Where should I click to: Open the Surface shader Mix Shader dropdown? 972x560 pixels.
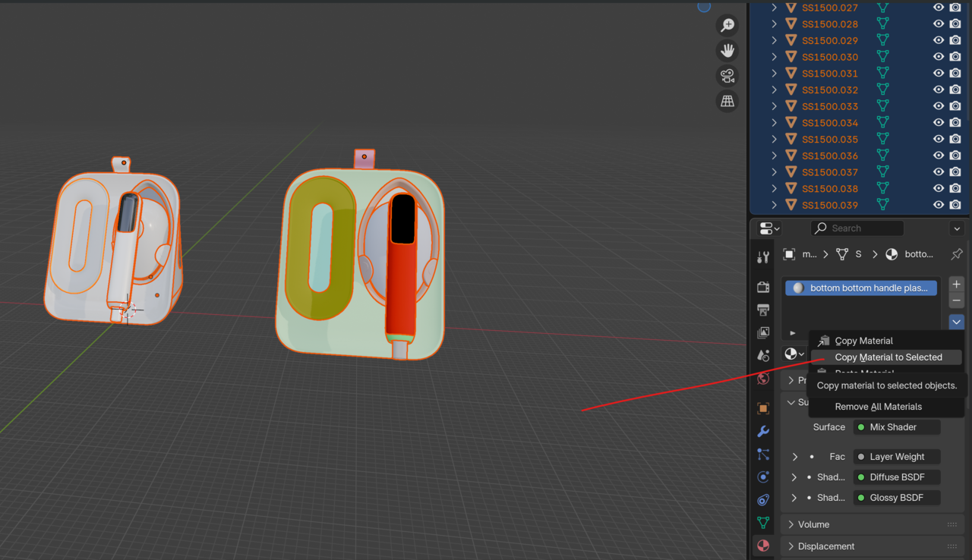click(897, 427)
